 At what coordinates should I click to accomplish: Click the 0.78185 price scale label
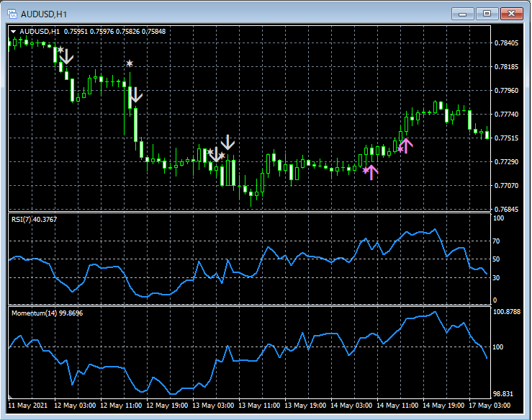point(506,66)
